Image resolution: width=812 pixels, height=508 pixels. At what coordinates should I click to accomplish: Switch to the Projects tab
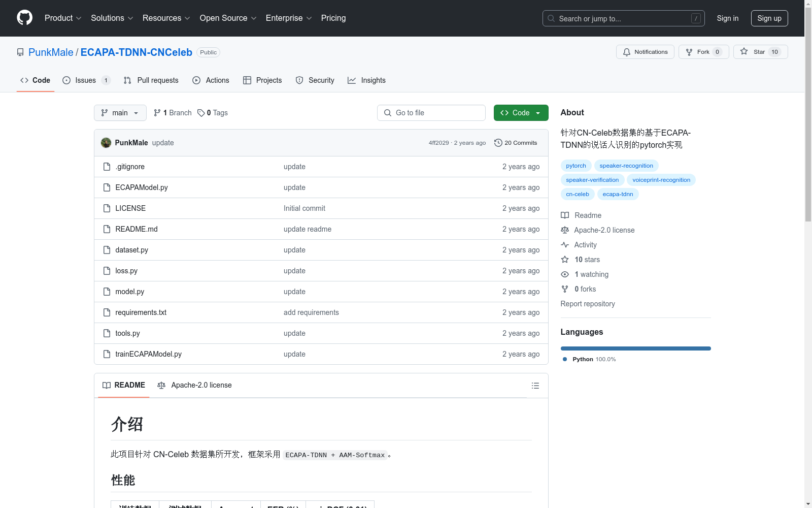[262, 80]
